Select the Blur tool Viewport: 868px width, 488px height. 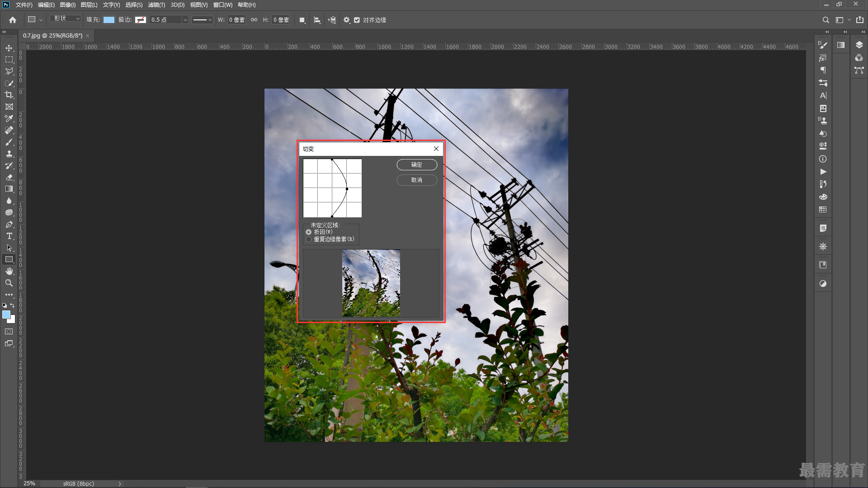pyautogui.click(x=9, y=201)
